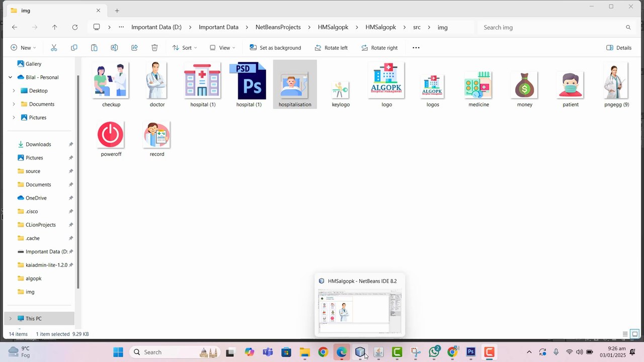Image resolution: width=644 pixels, height=362 pixels.
Task: Click the Cut icon in the toolbar
Action: pos(54,48)
